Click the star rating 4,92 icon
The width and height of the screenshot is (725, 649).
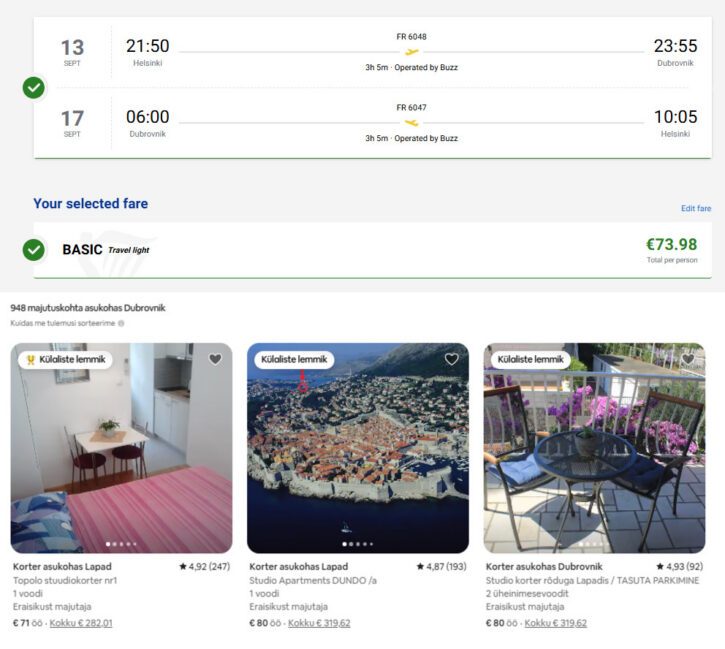[183, 567]
